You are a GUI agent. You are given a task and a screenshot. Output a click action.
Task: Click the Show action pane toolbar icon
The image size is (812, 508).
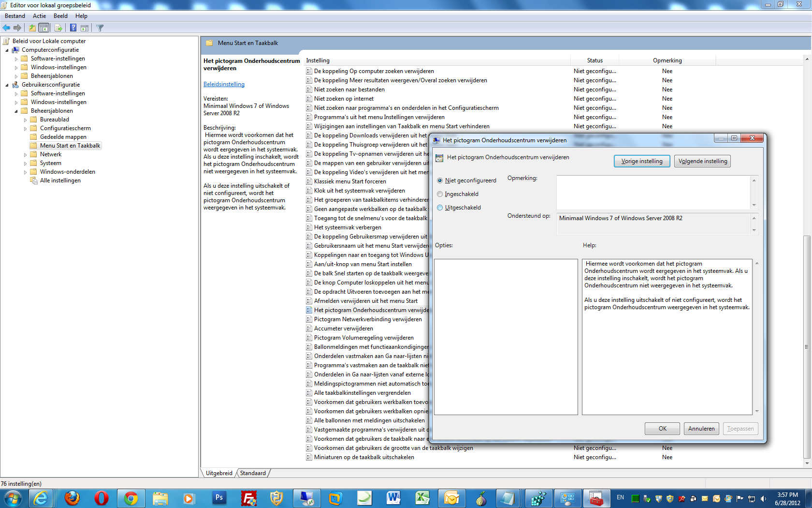pos(85,28)
